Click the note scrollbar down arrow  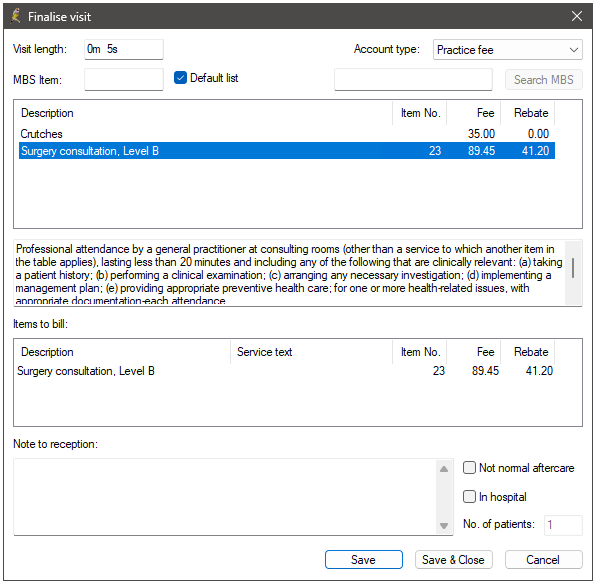pos(444,525)
